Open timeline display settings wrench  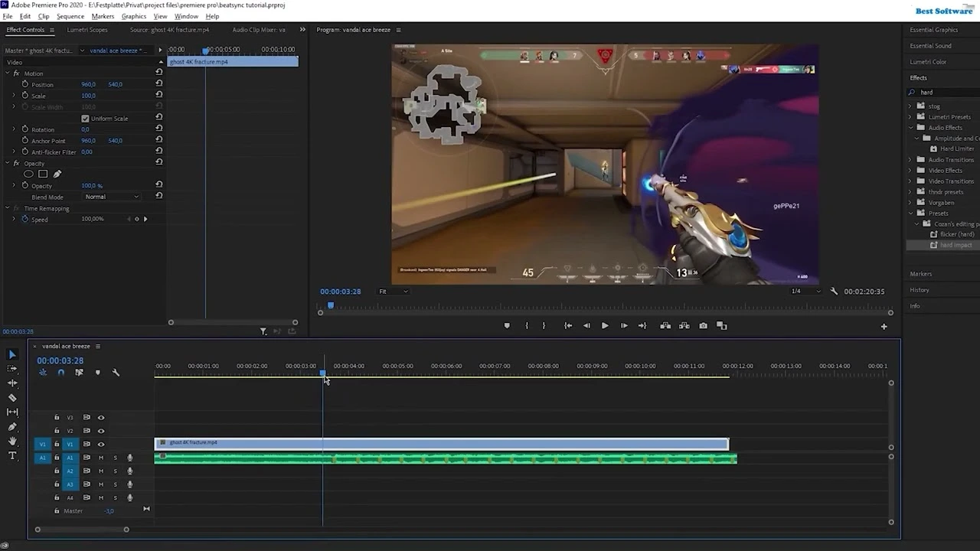tap(116, 373)
